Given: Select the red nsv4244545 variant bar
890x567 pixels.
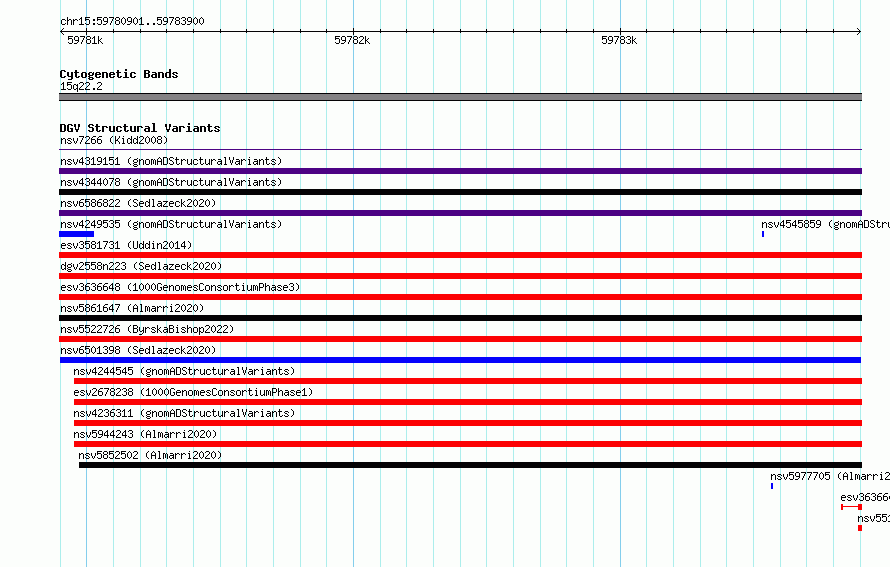Looking at the screenshot, I should (468, 381).
